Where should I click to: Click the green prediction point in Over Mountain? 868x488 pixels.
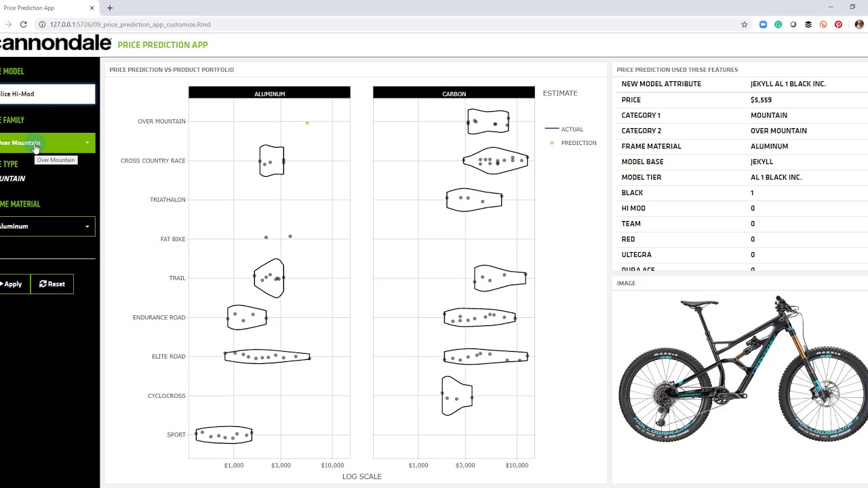pos(307,123)
